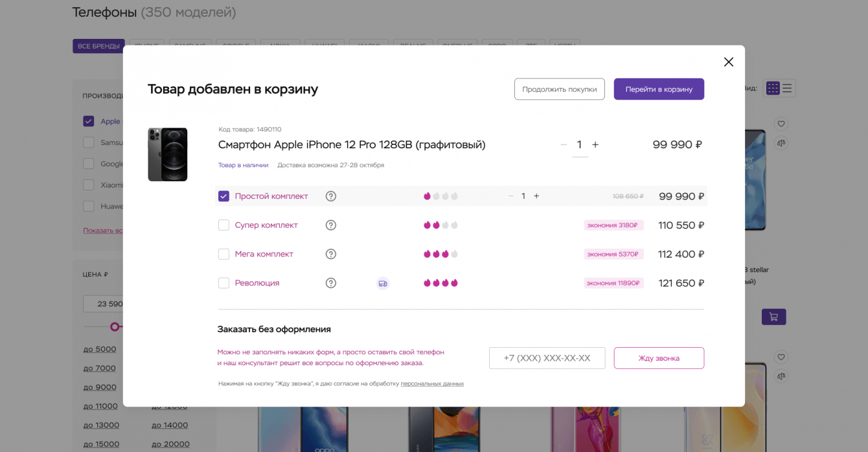This screenshot has width=868, height=452.
Task: Select the Мега комплект checkbox
Action: pyautogui.click(x=224, y=254)
